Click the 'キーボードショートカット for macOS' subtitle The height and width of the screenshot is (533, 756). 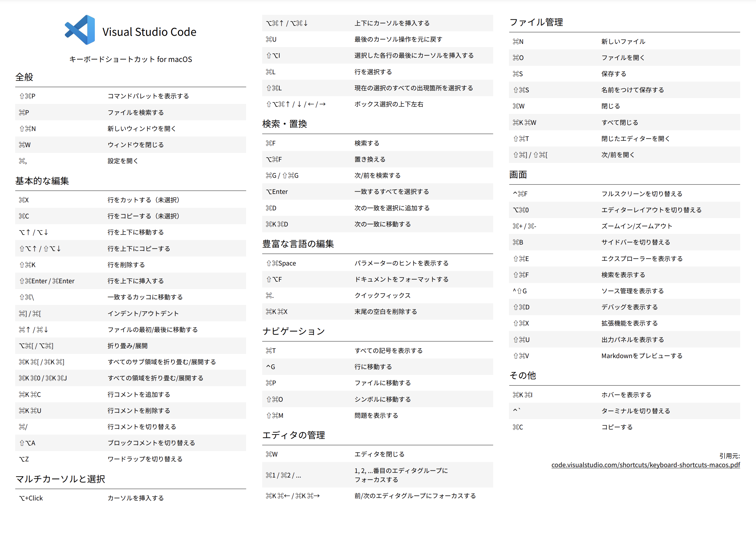(130, 59)
